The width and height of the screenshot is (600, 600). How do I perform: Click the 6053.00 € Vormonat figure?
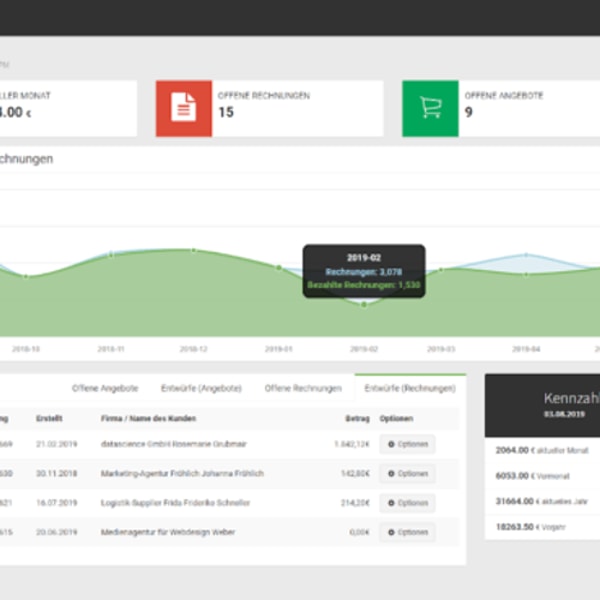click(x=533, y=476)
